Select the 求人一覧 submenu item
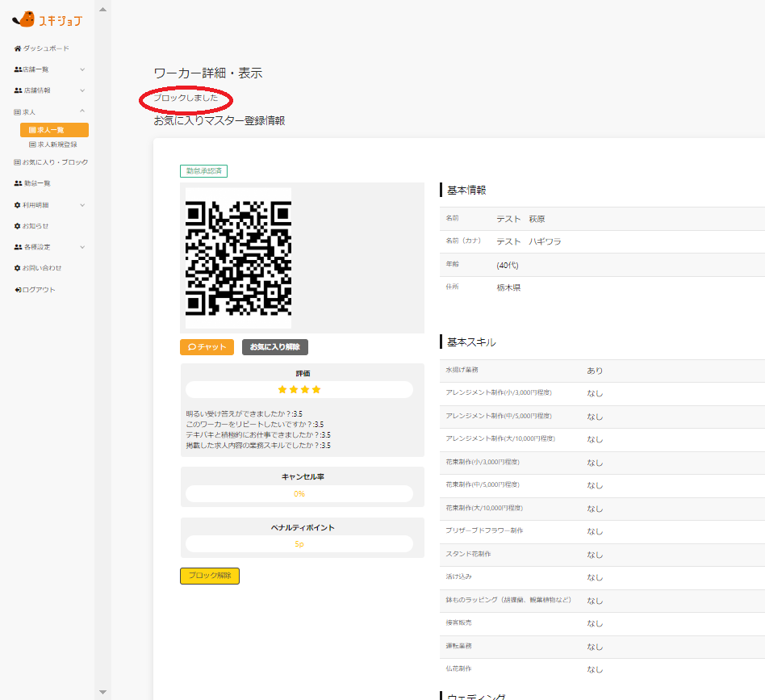The height and width of the screenshot is (700, 765). point(54,130)
